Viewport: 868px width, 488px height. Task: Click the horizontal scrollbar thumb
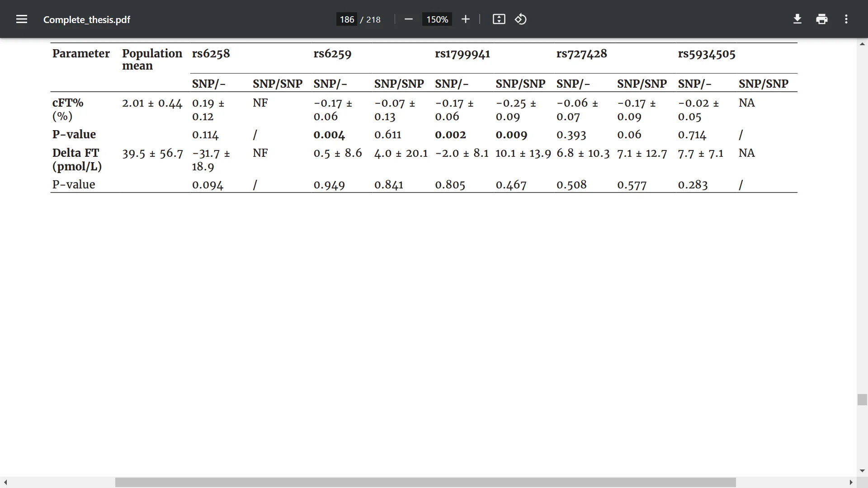point(425,482)
